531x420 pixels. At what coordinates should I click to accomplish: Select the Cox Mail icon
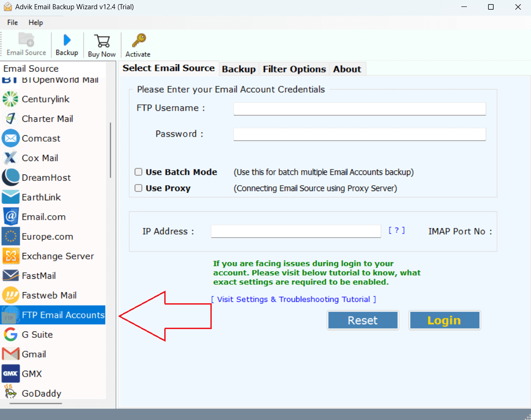coord(10,158)
